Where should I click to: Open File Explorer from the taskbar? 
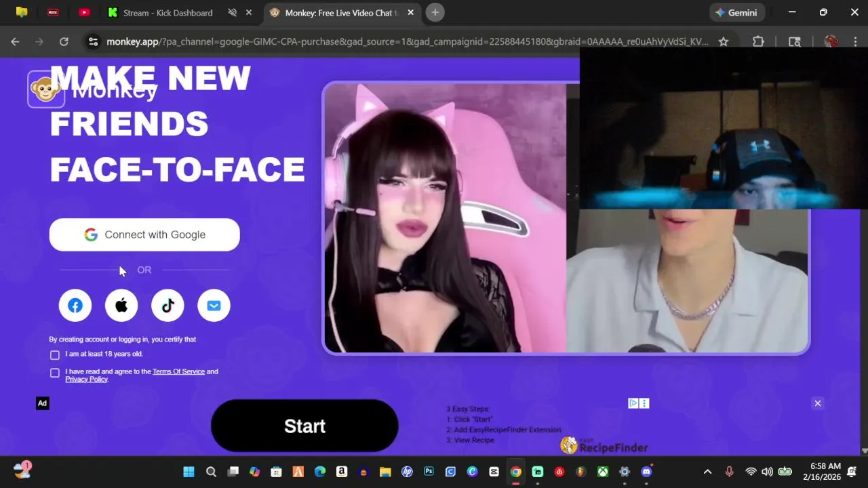(385, 472)
